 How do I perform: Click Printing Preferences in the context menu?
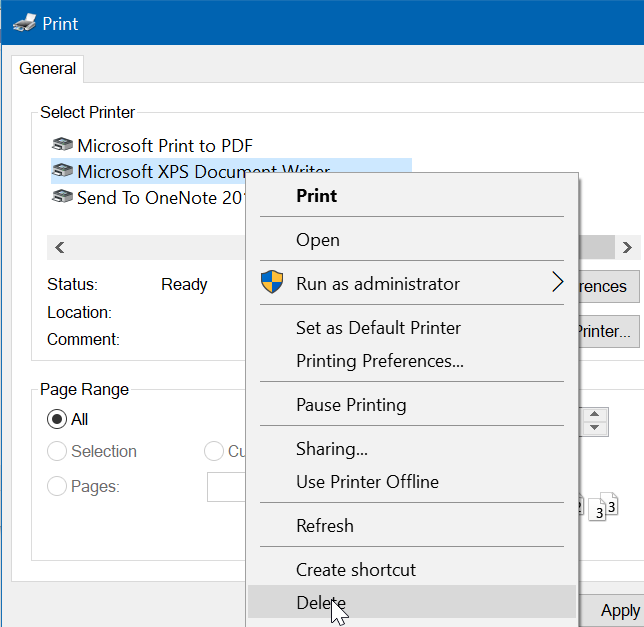(379, 360)
